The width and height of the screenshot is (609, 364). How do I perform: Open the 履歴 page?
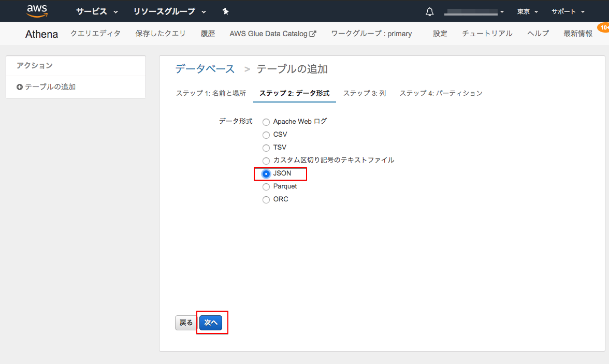(x=208, y=34)
